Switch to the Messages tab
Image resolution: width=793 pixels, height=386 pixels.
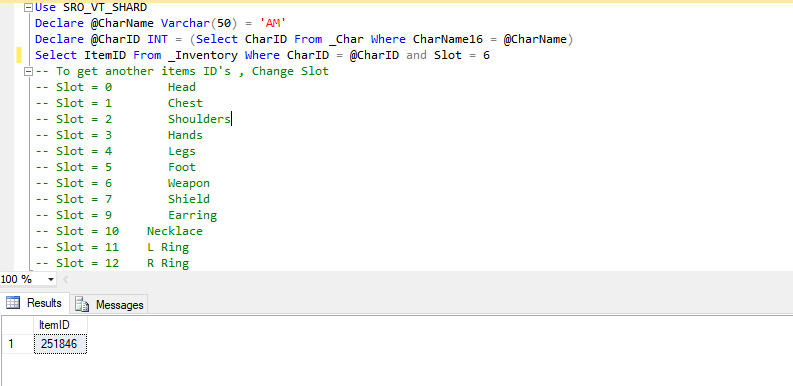[x=109, y=305]
